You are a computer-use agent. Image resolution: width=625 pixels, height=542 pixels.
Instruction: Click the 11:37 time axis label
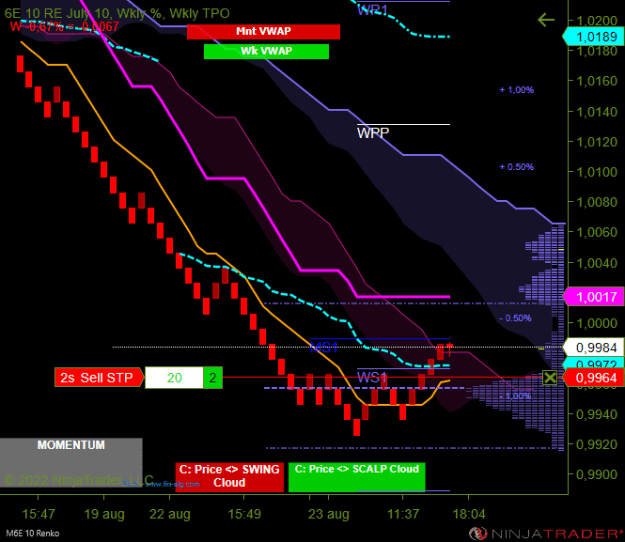coord(403,514)
